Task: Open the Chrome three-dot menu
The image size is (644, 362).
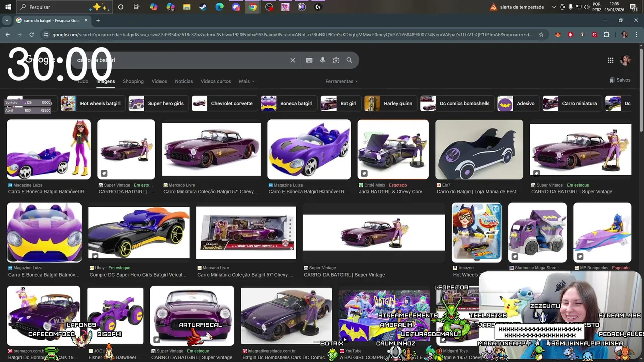Action: (636, 35)
